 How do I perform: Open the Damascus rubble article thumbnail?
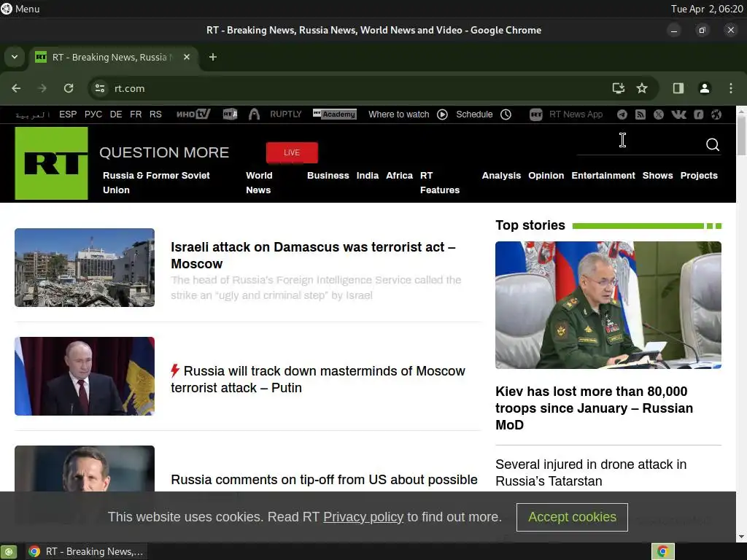pos(85,268)
